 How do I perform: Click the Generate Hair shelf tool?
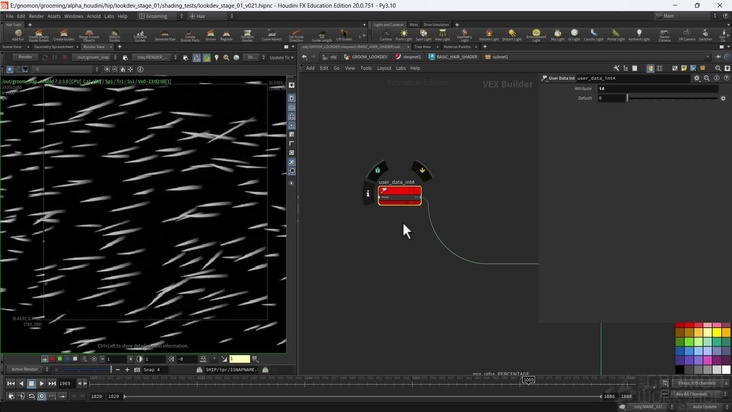click(x=165, y=35)
